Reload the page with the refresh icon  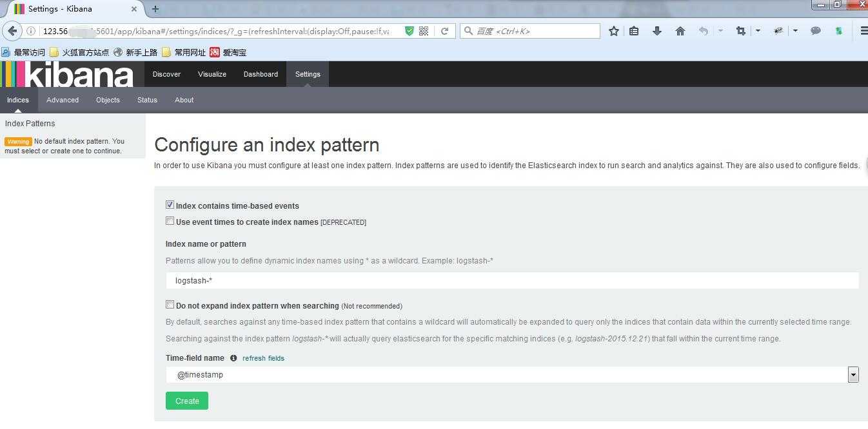[444, 31]
